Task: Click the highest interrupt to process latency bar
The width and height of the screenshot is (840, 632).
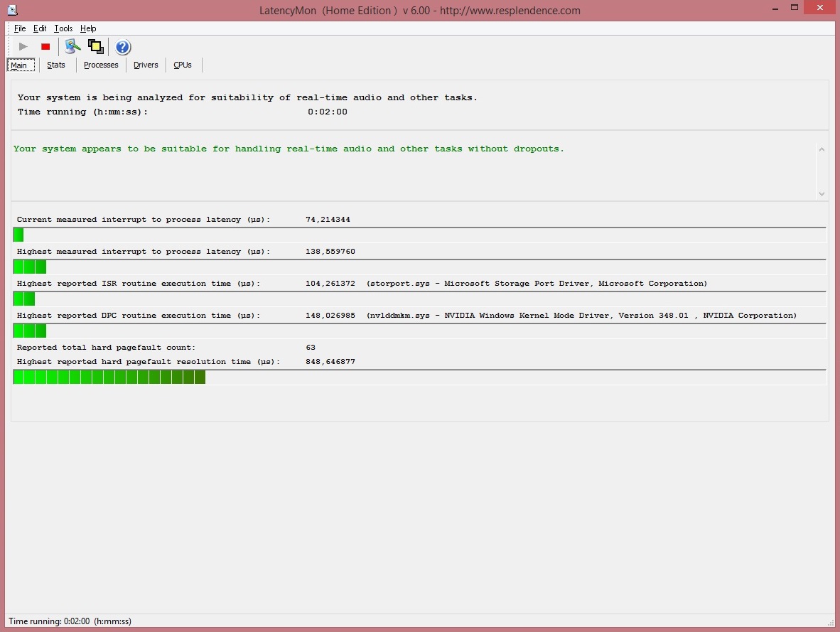Action: point(419,267)
